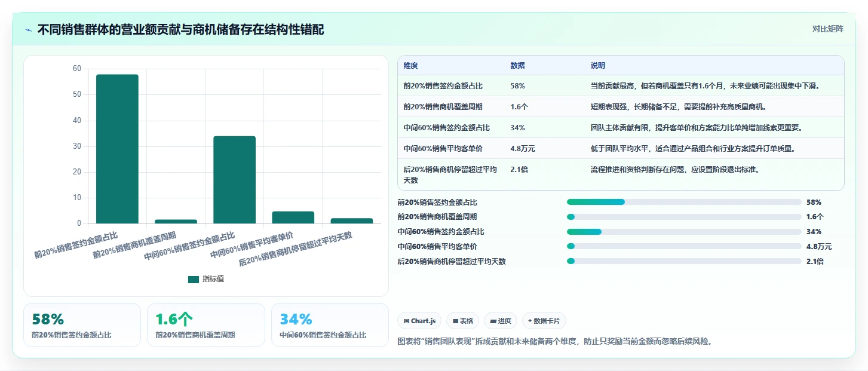868x371 pixels.
Task: Open the 34% summary card
Action: click(330, 325)
